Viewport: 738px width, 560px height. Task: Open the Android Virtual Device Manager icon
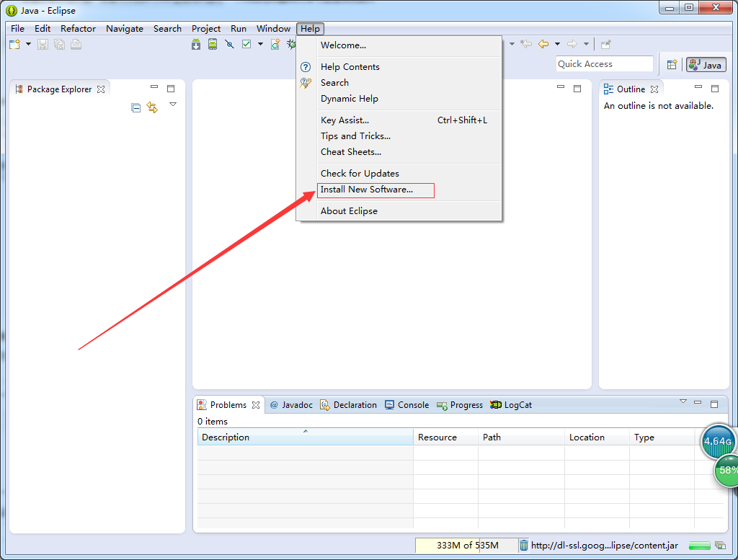[213, 44]
